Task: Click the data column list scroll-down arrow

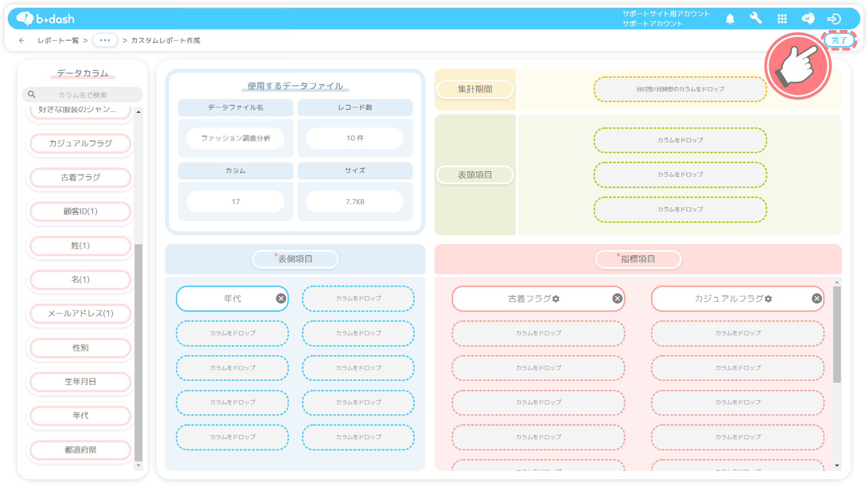Action: click(x=139, y=466)
